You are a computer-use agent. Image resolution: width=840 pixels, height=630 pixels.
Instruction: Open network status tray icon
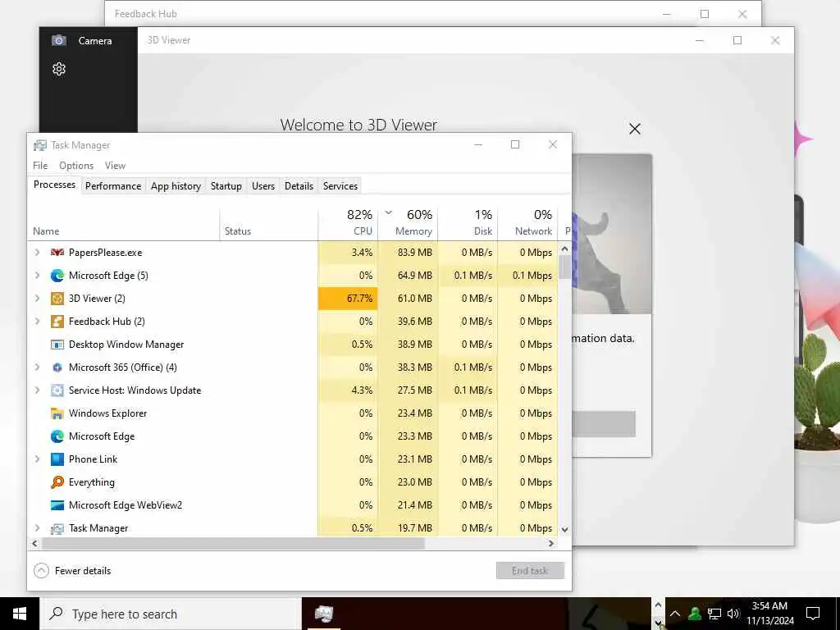pos(714,614)
